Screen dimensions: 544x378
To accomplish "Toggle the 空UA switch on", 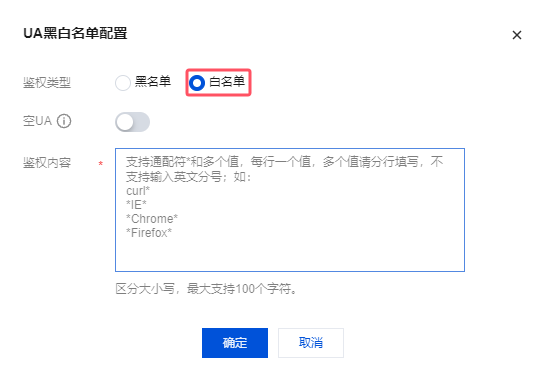I will pyautogui.click(x=133, y=122).
